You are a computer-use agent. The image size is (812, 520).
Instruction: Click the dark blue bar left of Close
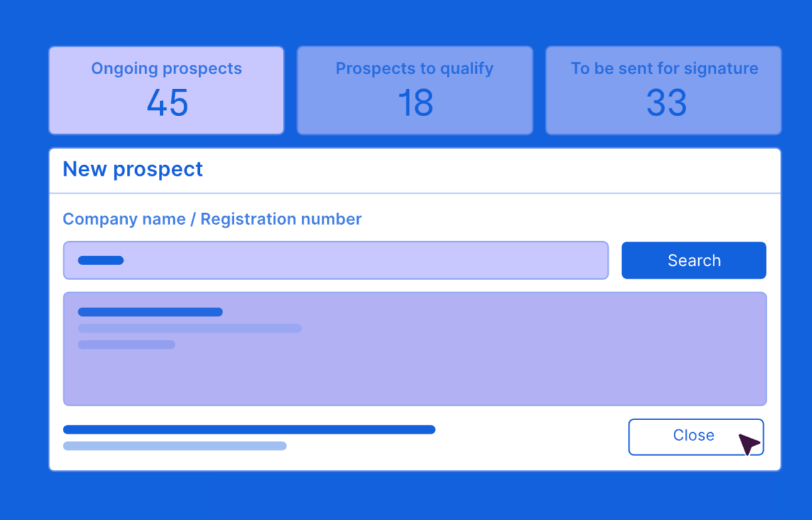pyautogui.click(x=249, y=430)
